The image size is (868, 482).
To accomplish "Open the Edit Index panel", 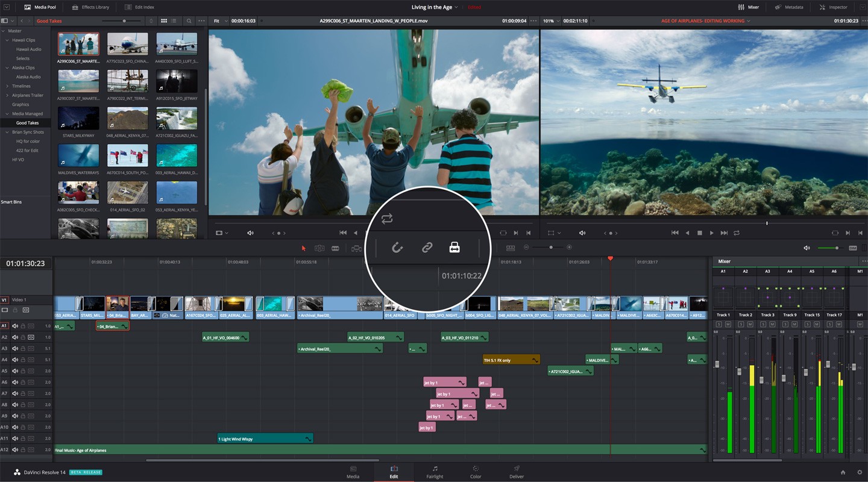I will pos(139,7).
